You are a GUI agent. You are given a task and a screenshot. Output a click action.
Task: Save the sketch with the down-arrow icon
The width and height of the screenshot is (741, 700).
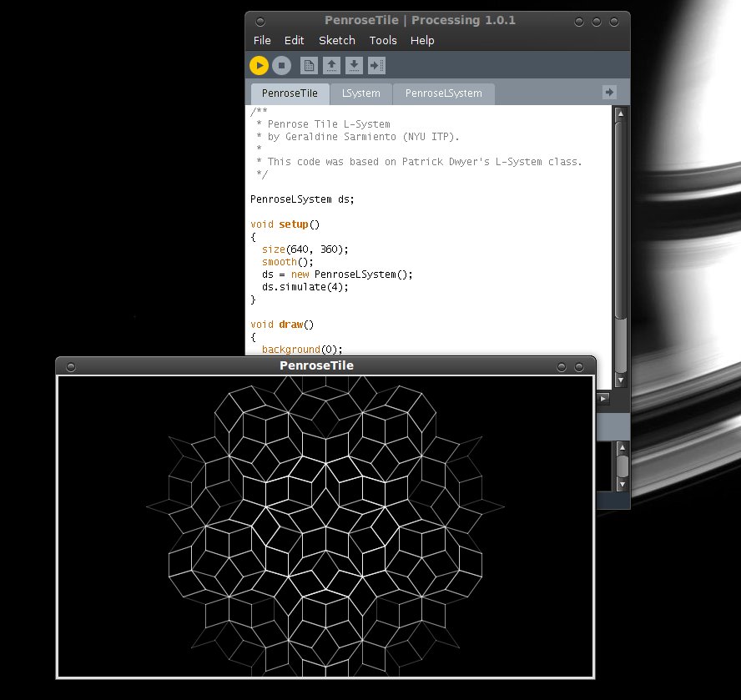pos(354,65)
